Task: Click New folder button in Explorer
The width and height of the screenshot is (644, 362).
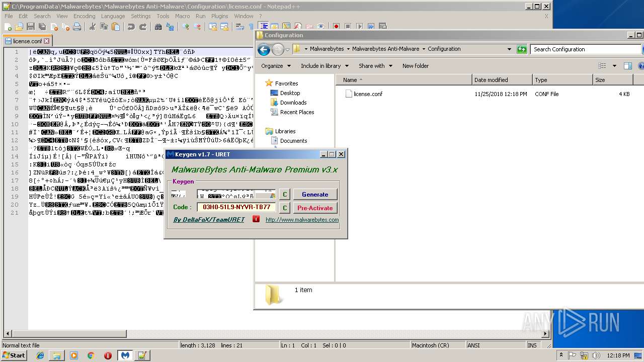Action: click(416, 66)
